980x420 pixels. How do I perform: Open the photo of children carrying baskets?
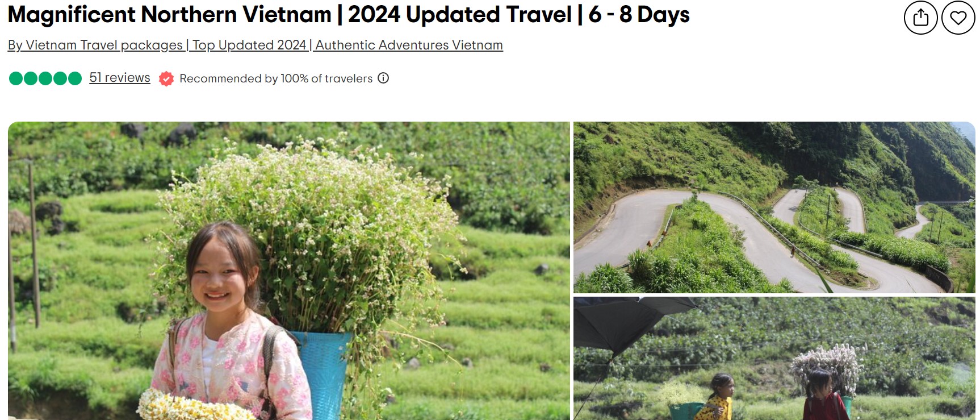tap(774, 359)
